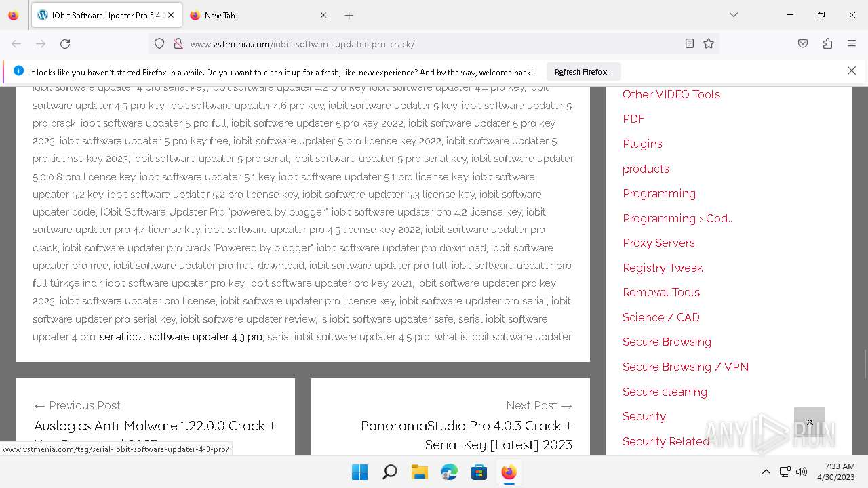868x488 pixels.
Task: Switch to the New Tab tab
Action: tap(258, 15)
